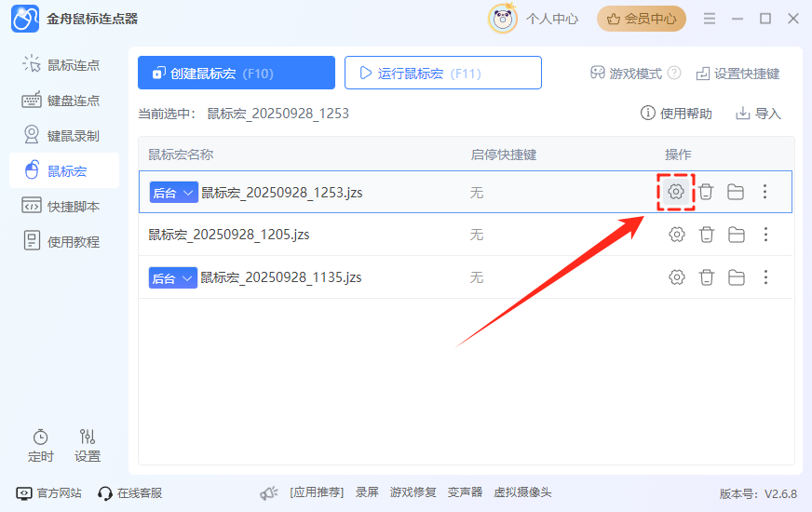Click 启停快捷键 column header
Screen dimensions: 812x512
click(504, 155)
